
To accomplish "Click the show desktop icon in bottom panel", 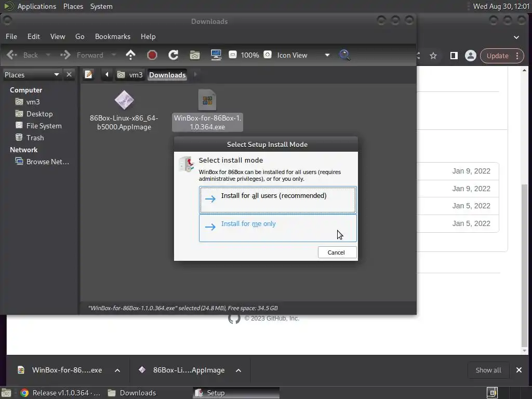I will 6,393.
